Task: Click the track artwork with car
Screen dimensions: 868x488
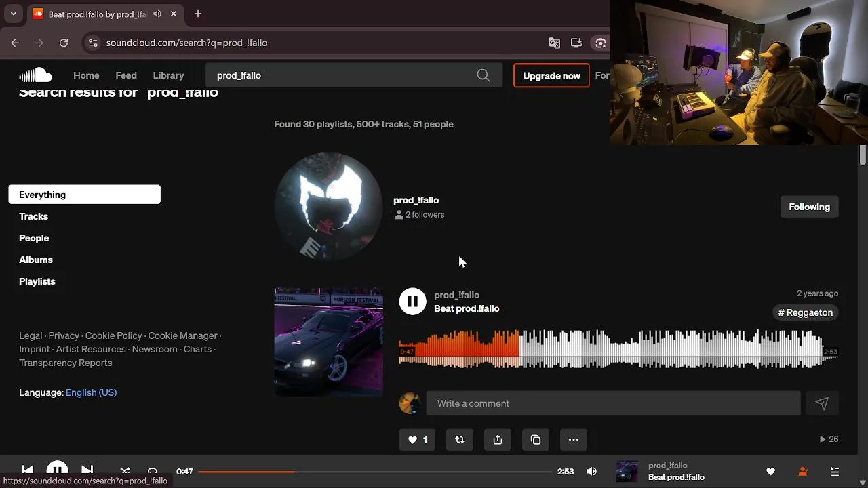Action: tap(329, 342)
